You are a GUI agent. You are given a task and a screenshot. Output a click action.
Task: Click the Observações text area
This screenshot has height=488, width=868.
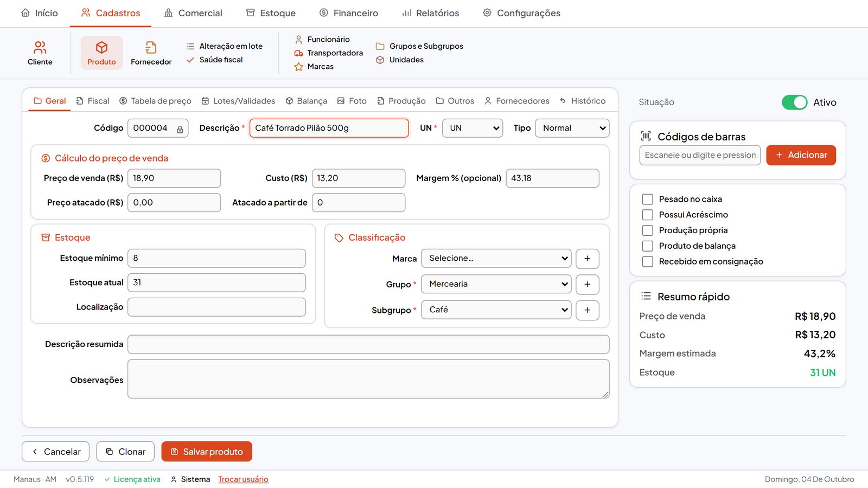(x=368, y=379)
